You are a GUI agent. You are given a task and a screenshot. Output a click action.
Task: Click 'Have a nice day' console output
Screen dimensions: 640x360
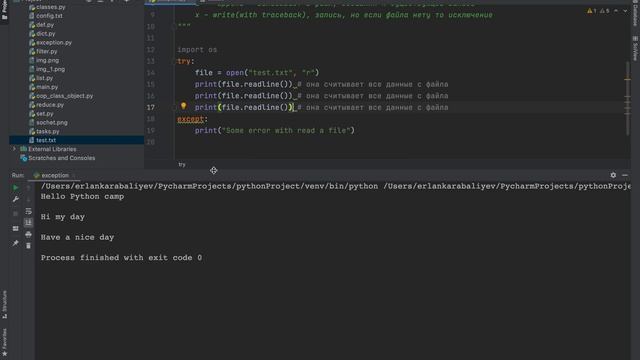pos(77,237)
